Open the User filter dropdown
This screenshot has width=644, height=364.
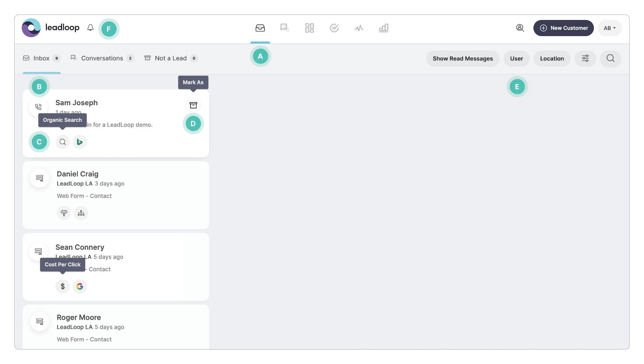(x=516, y=59)
